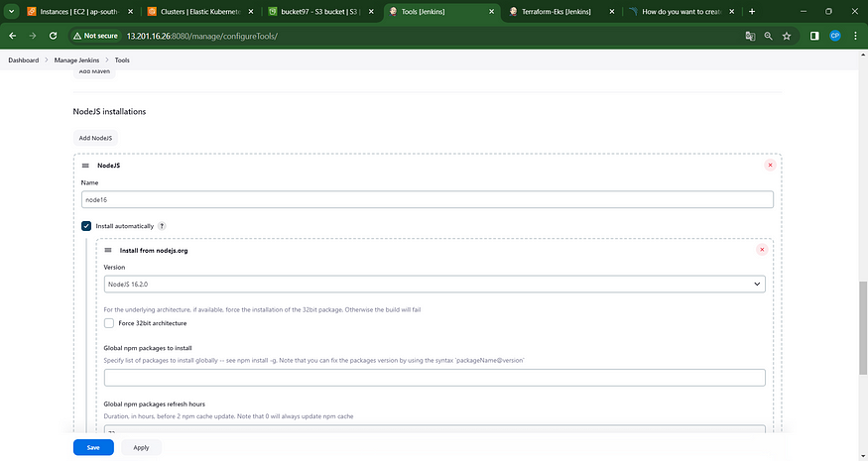Close the How do you want to create tab
868x461 pixels.
tap(732, 11)
